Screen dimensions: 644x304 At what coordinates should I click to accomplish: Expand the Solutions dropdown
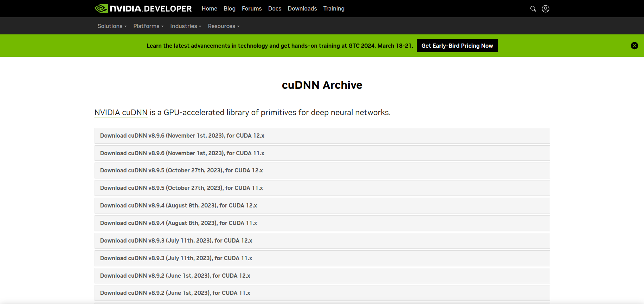click(x=112, y=26)
